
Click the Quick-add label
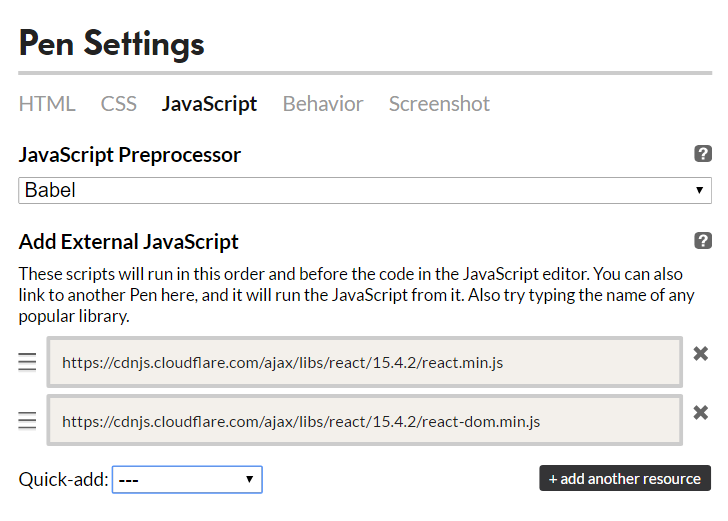(63, 480)
